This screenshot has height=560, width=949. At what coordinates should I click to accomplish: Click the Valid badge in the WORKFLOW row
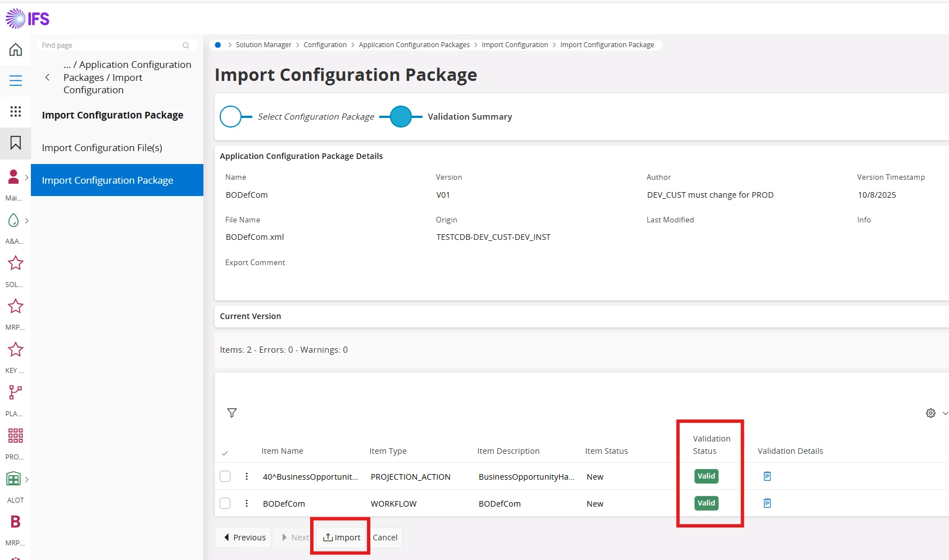(x=706, y=503)
